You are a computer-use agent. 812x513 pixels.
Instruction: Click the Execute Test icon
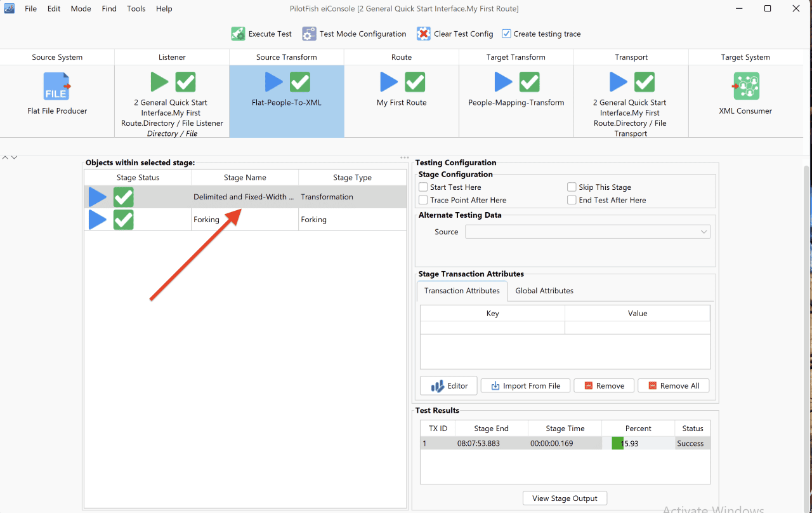(x=238, y=34)
